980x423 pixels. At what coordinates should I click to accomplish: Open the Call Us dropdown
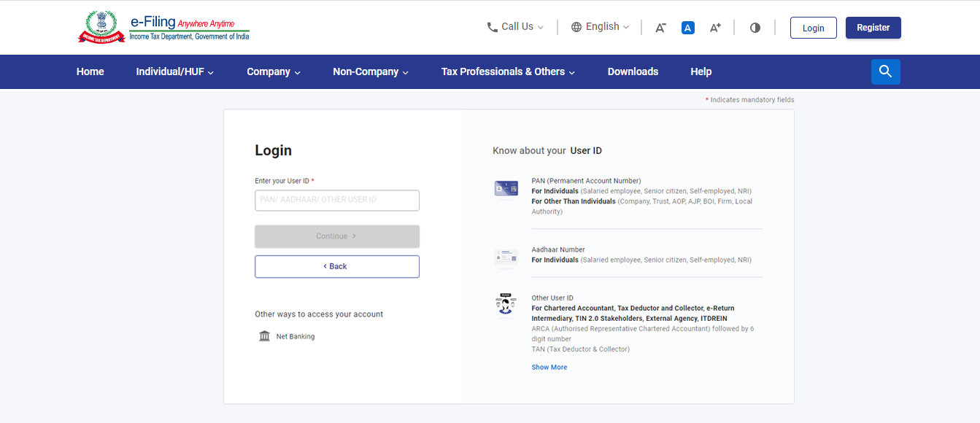pyautogui.click(x=515, y=26)
